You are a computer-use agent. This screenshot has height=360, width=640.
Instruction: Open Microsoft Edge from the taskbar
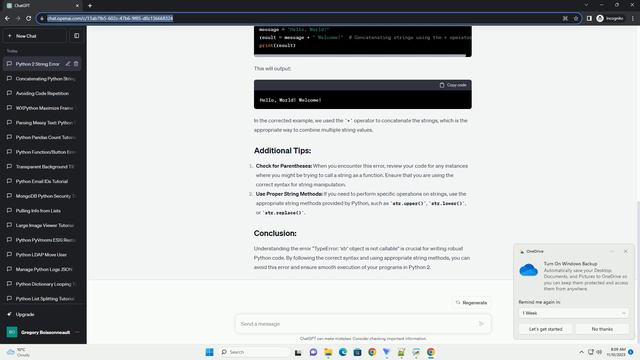click(342, 352)
